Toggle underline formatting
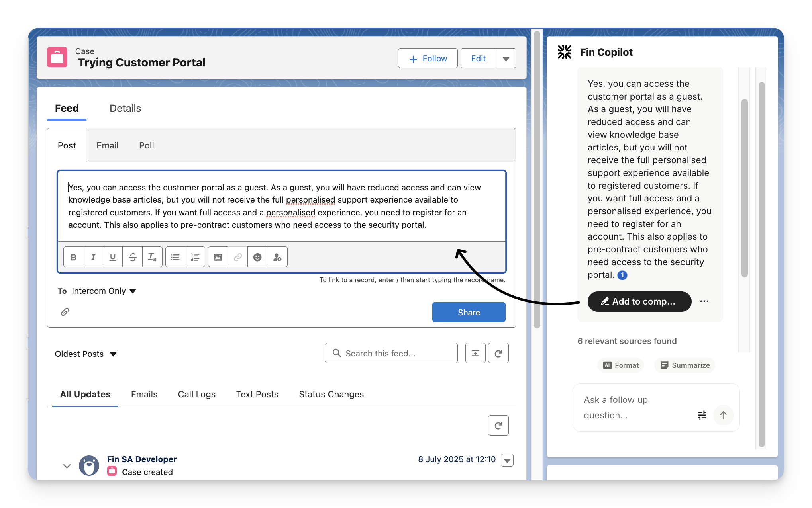The width and height of the screenshot is (812, 508). 113,257
